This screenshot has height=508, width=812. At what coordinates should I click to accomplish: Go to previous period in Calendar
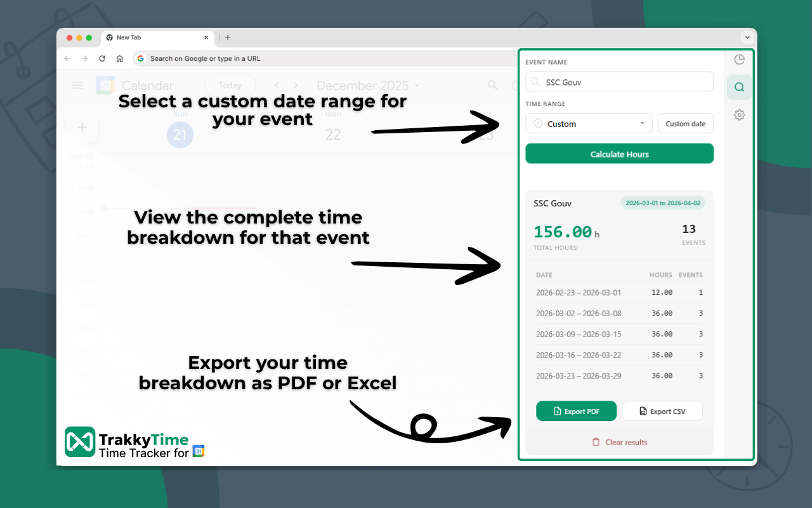(277, 85)
